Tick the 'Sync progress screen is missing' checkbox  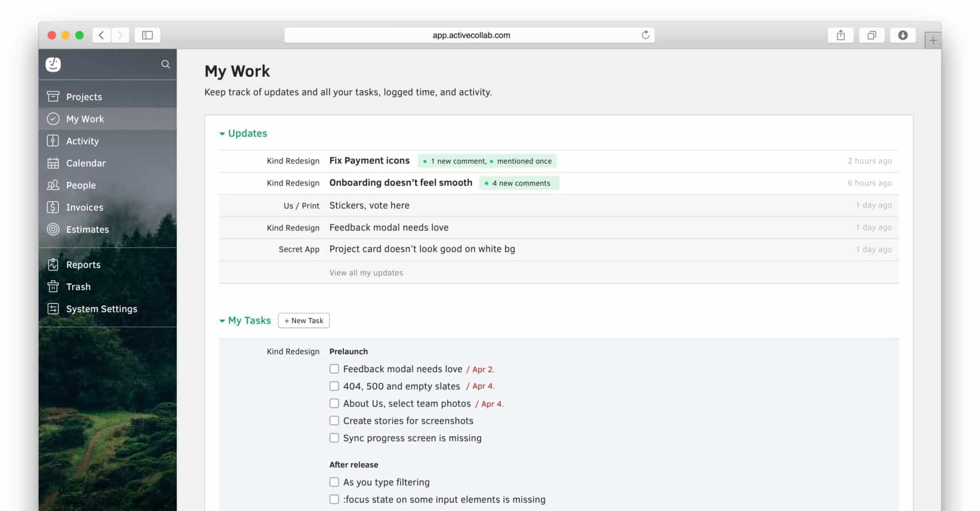tap(334, 437)
